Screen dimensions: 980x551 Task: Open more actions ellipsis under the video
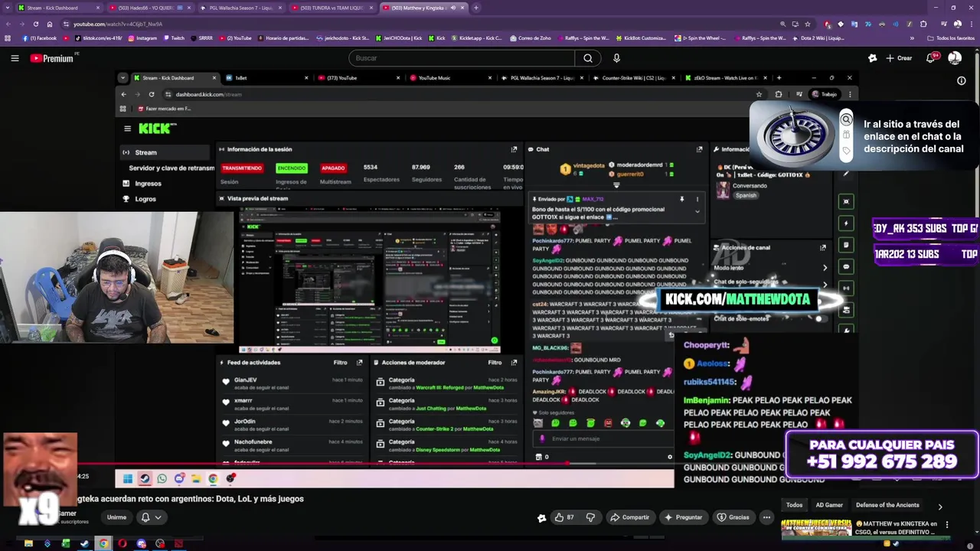pyautogui.click(x=766, y=517)
